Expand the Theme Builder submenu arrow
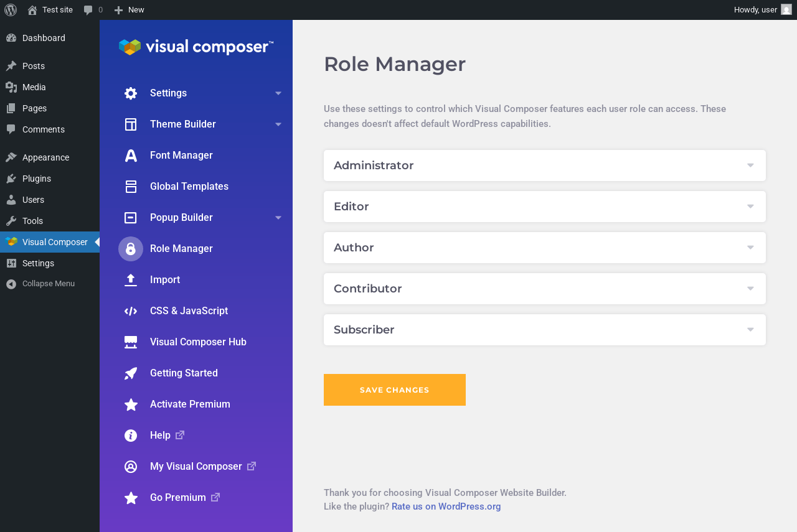This screenshot has width=797, height=532. [x=278, y=124]
